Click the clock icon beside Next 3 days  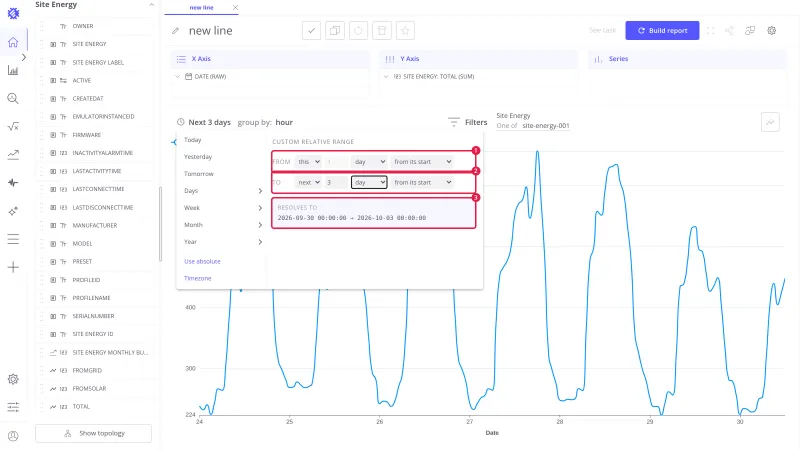pos(181,122)
